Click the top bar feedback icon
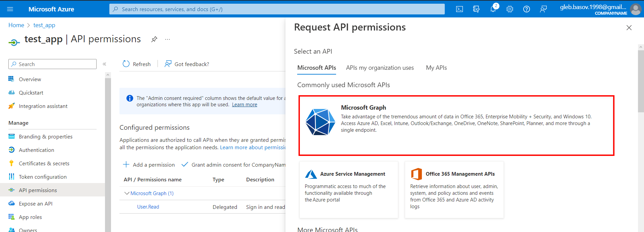Viewport: 644px width, 232px height. (543, 9)
